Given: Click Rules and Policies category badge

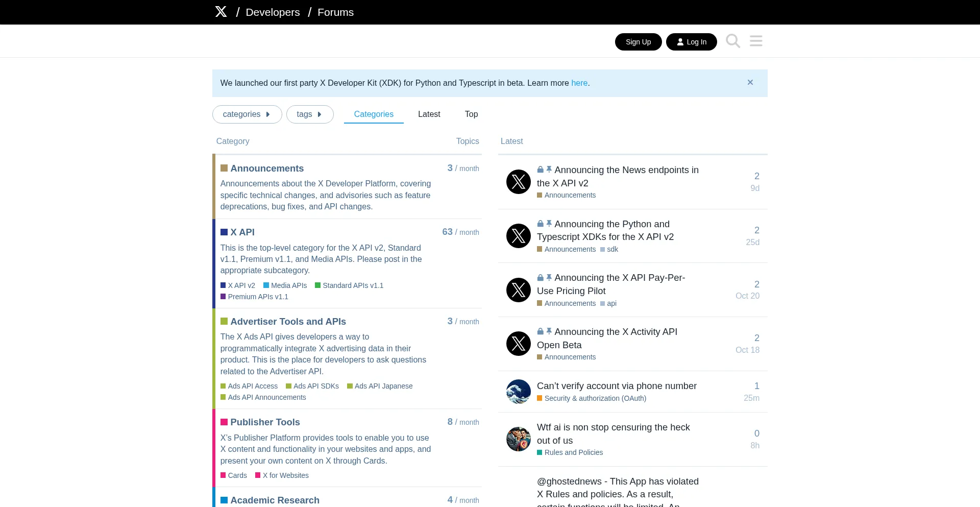Looking at the screenshot, I should tap(570, 452).
